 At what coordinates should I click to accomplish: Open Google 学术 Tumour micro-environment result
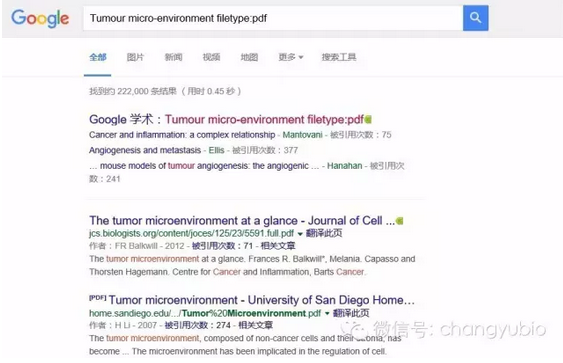(x=226, y=119)
